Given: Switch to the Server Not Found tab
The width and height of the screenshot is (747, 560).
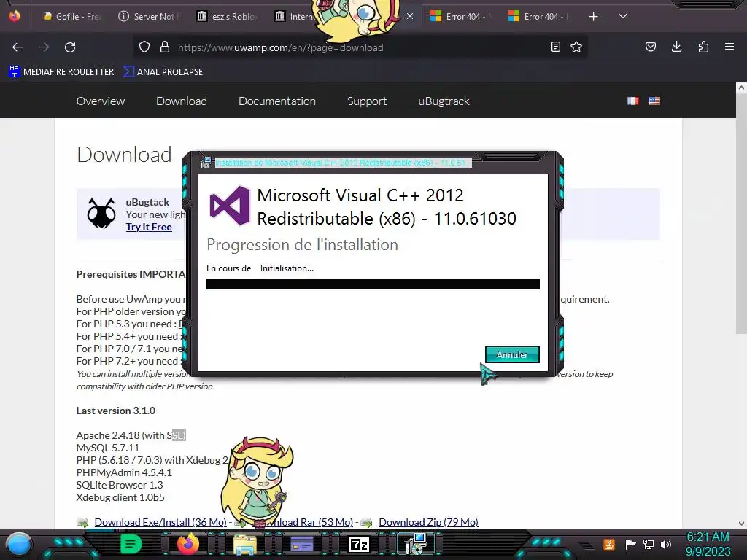Looking at the screenshot, I should (x=149, y=17).
